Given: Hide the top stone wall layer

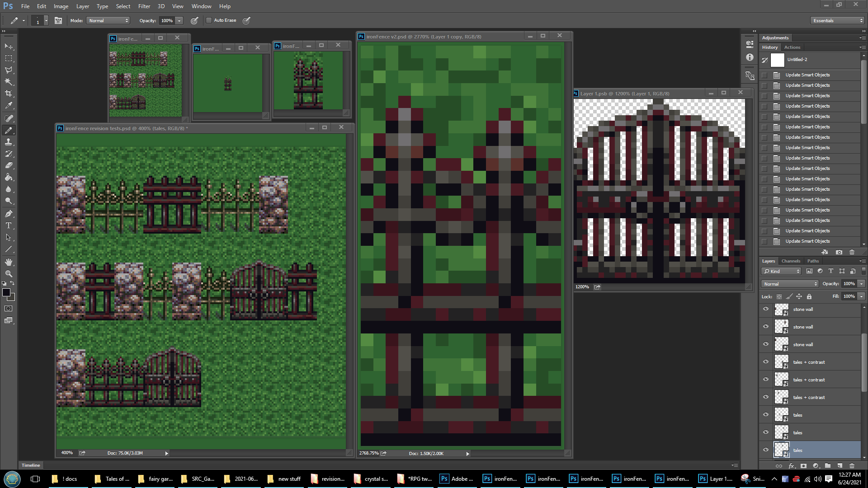Looking at the screenshot, I should click(x=766, y=309).
